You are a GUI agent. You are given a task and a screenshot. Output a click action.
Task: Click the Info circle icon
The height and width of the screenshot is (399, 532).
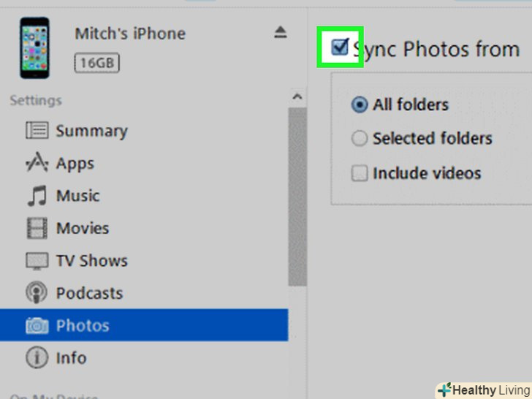37,357
